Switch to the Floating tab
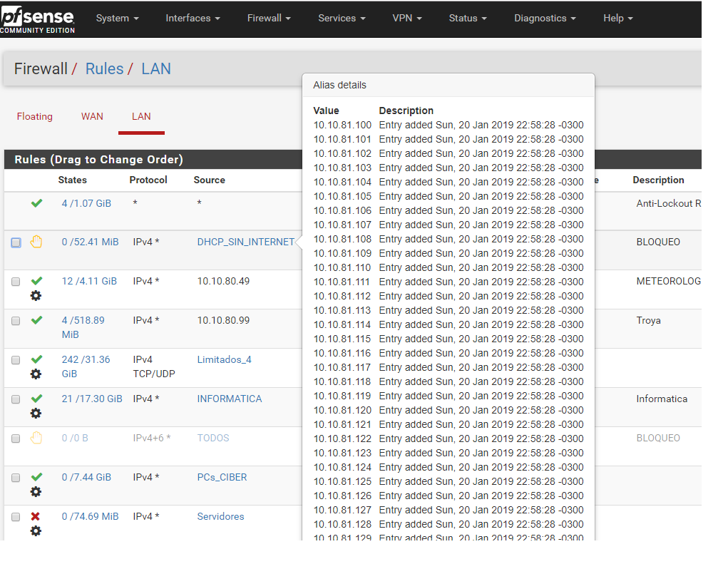Image resolution: width=728 pixels, height=564 pixels. click(x=35, y=116)
